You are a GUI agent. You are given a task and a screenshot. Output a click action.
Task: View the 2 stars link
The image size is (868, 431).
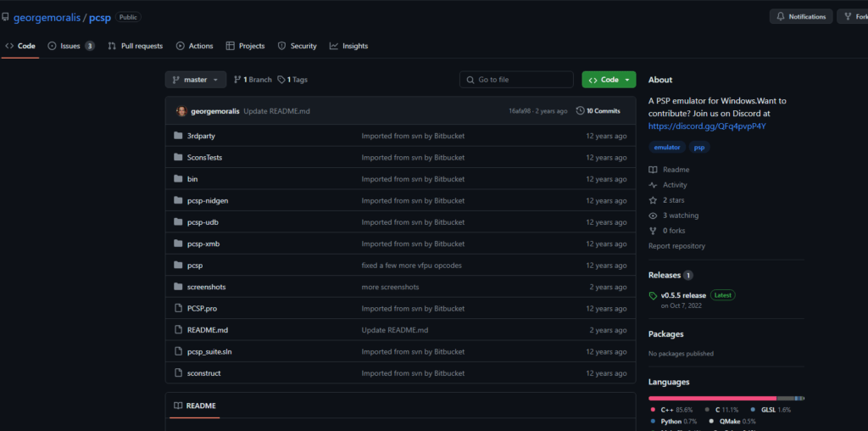[x=666, y=200]
